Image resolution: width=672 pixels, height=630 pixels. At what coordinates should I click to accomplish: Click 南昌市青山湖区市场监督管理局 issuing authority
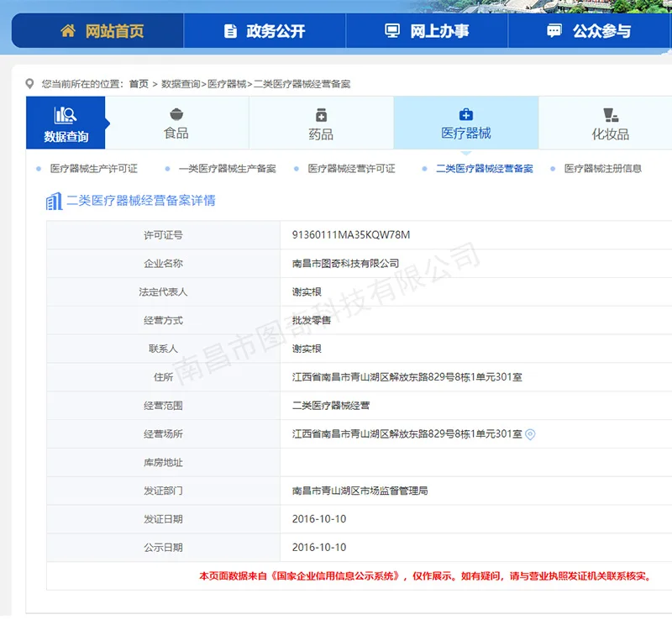coord(360,491)
